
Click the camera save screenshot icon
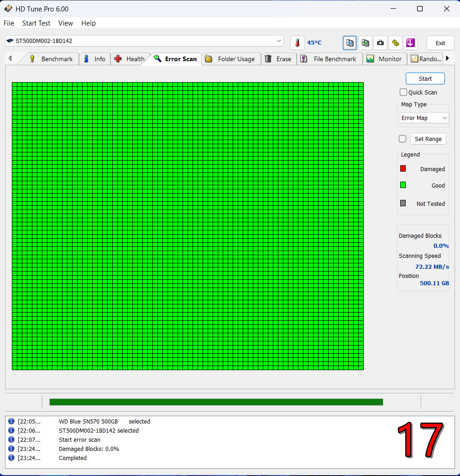coord(380,43)
